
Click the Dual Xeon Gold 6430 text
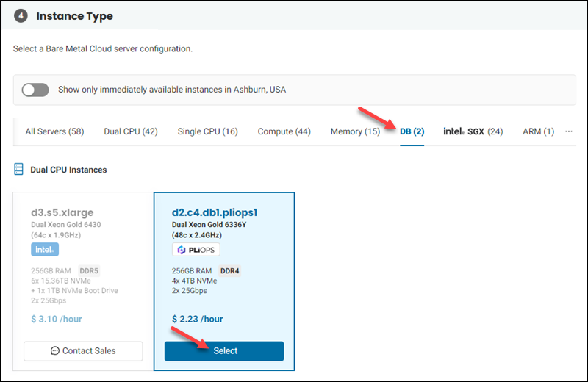coord(66,225)
